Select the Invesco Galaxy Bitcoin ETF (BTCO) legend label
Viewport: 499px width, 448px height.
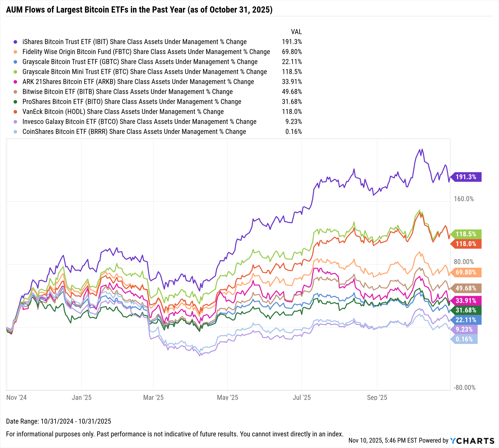pos(139,122)
